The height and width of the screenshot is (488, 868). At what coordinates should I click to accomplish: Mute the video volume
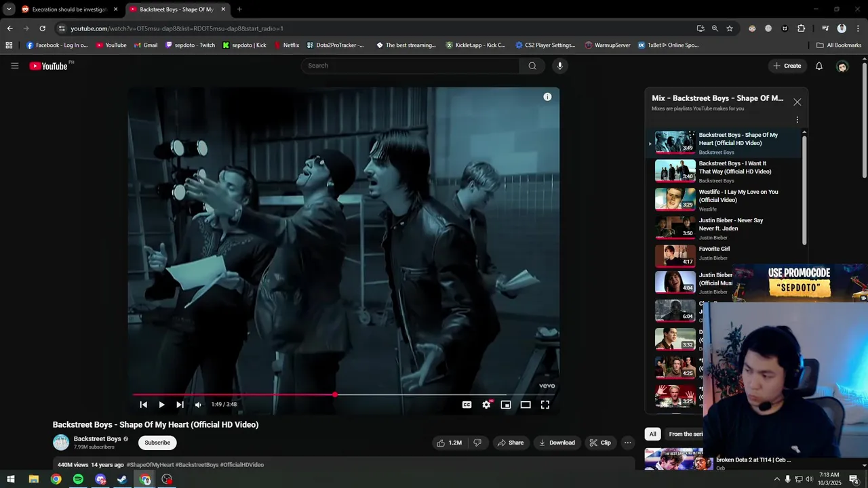click(198, 405)
